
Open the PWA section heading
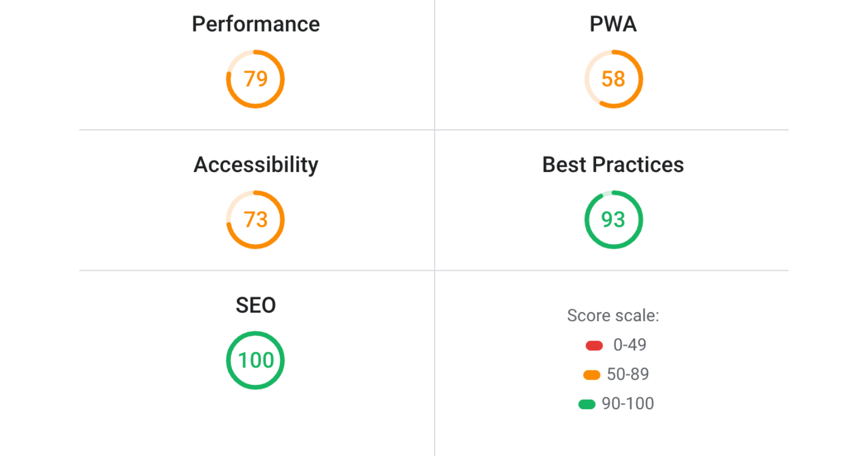pos(613,23)
